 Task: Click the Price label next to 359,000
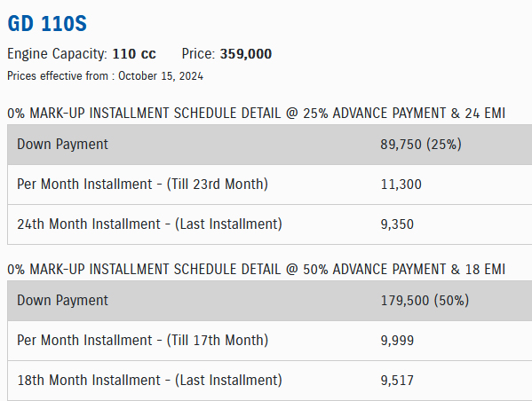click(198, 54)
